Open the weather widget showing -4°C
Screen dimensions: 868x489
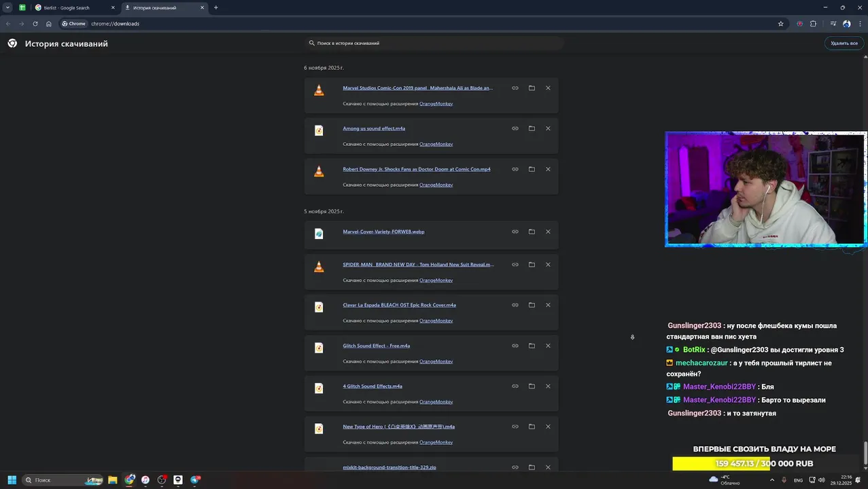[725, 479]
